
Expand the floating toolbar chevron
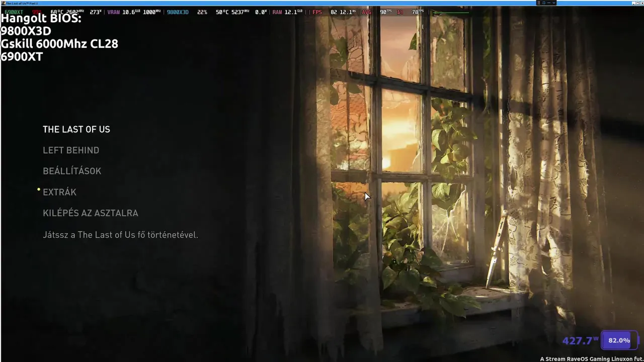[x=554, y=3]
